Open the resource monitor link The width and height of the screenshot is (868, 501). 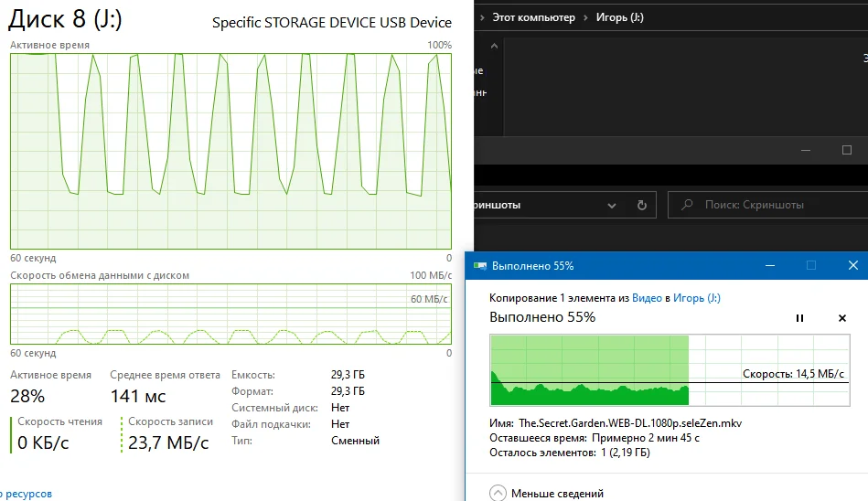27,494
